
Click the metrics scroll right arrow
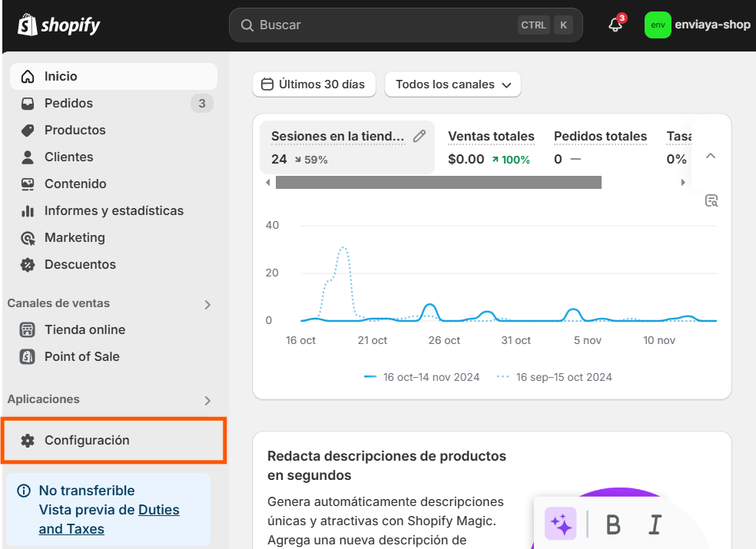point(683,182)
